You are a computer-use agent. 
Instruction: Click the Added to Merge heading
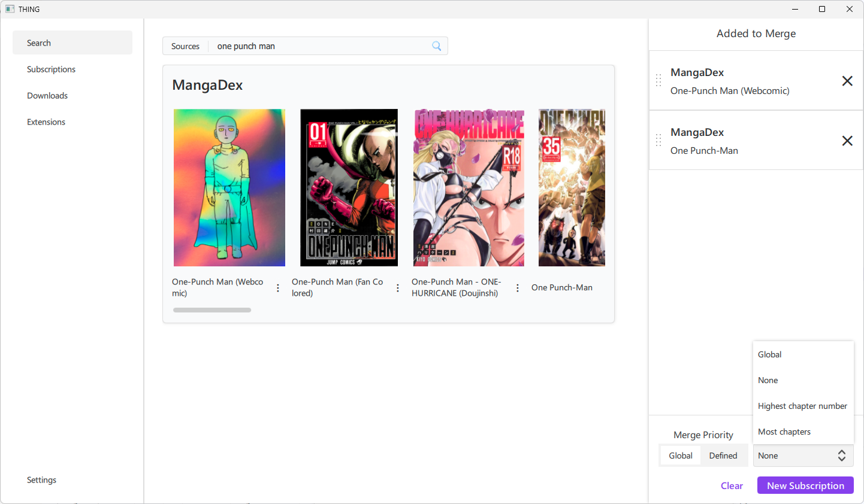coord(756,34)
